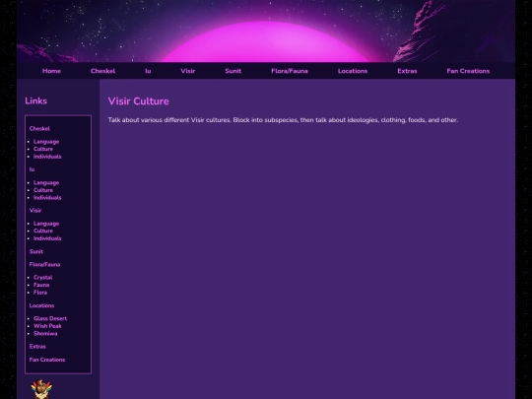532x399 pixels.
Task: Click the character mascot image below the sidebar
Action: 41,389
